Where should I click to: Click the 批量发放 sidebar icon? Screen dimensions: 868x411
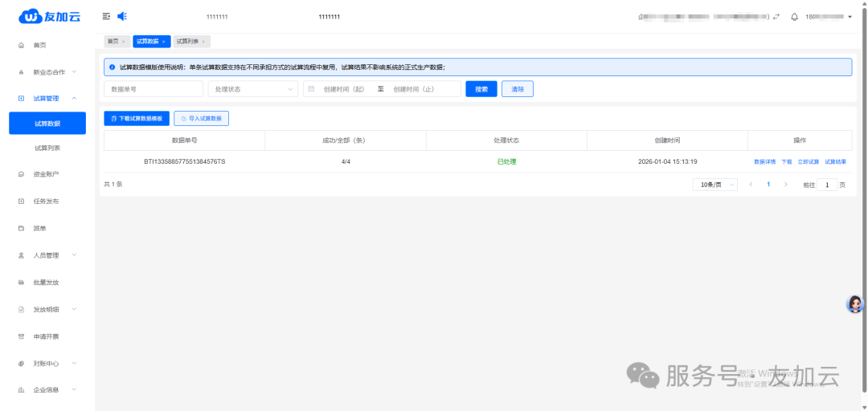(x=21, y=282)
